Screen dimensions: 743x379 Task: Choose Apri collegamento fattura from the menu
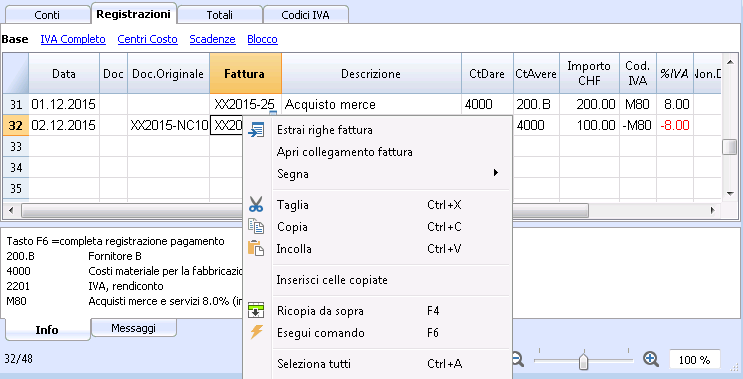(344, 152)
